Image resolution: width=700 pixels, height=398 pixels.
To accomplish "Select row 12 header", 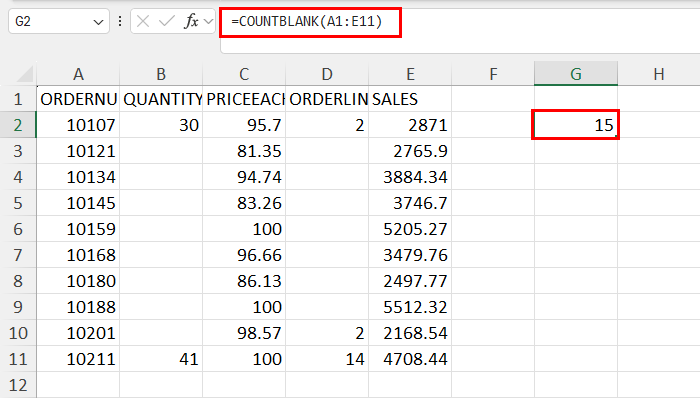I will [18, 385].
